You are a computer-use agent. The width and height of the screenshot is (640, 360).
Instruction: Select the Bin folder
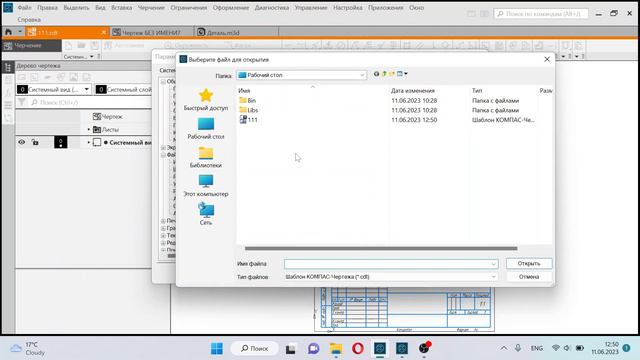tap(248, 100)
